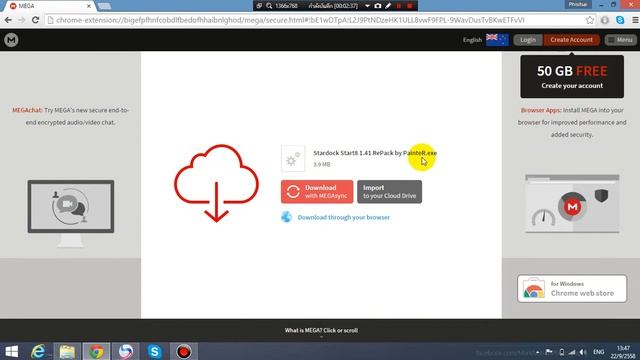Screen dimensions: 640x360
Task: Open the taskbar clock and date
Action: [x=623, y=352]
